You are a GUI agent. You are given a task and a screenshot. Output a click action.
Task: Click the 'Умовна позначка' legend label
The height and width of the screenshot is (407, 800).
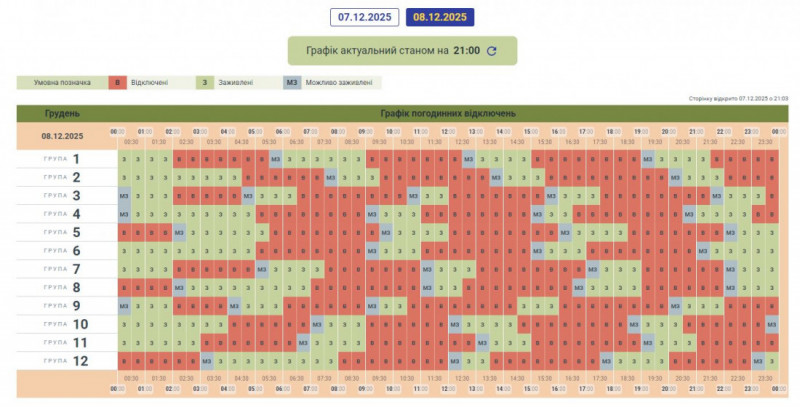tap(58, 83)
